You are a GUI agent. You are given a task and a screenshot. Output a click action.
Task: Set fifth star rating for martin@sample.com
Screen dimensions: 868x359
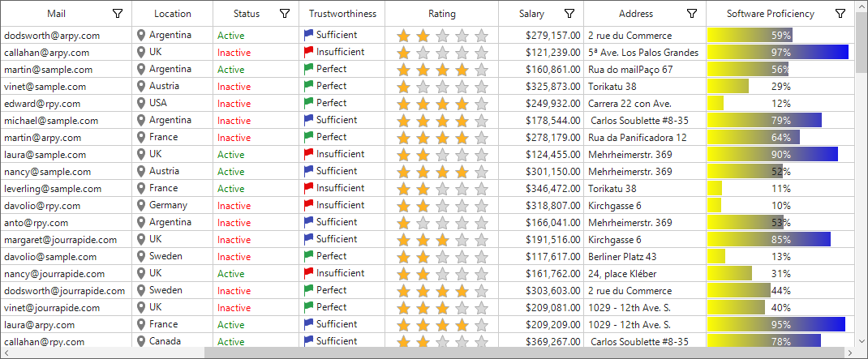[x=482, y=71]
